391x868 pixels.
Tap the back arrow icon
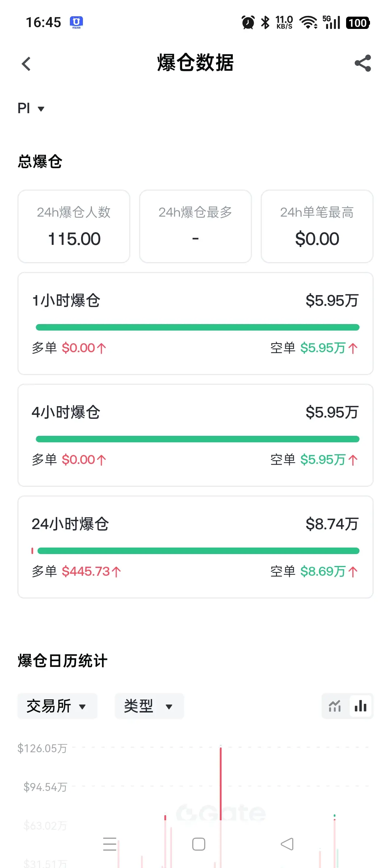click(x=26, y=64)
